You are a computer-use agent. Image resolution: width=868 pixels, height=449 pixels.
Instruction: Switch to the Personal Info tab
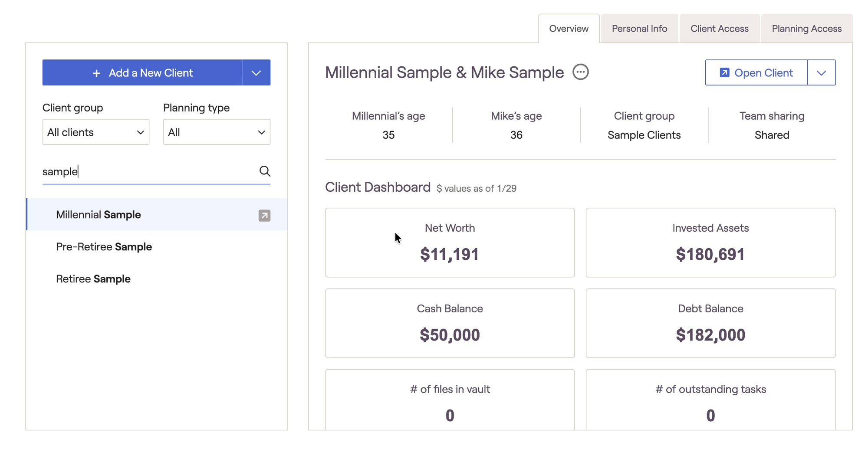point(639,29)
